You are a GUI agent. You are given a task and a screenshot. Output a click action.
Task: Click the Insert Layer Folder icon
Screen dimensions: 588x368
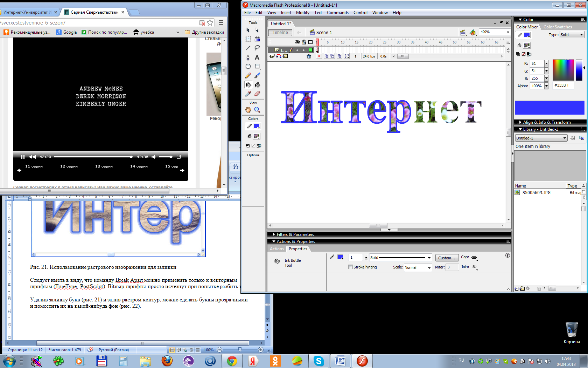[286, 56]
